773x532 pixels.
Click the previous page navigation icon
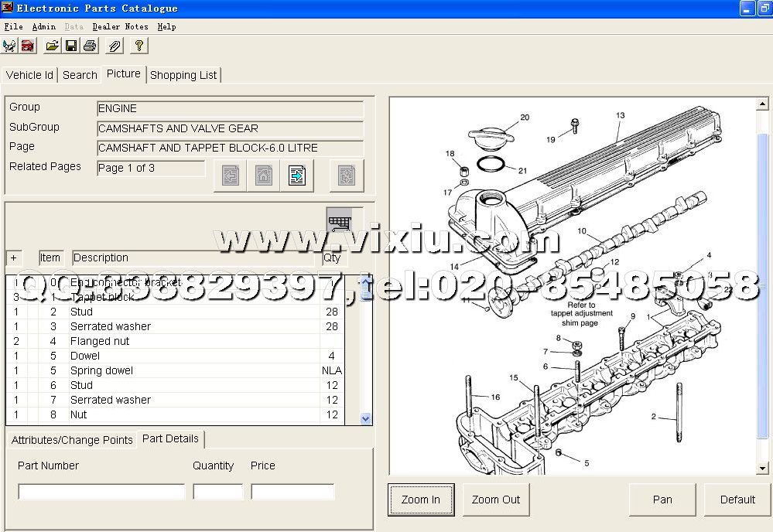230,176
